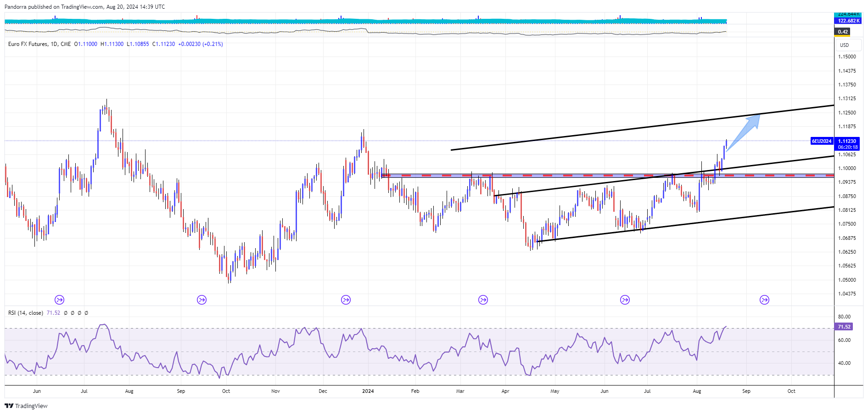Click the Euro FX Futures symbol title
This screenshot has width=868, height=414.
coord(28,44)
